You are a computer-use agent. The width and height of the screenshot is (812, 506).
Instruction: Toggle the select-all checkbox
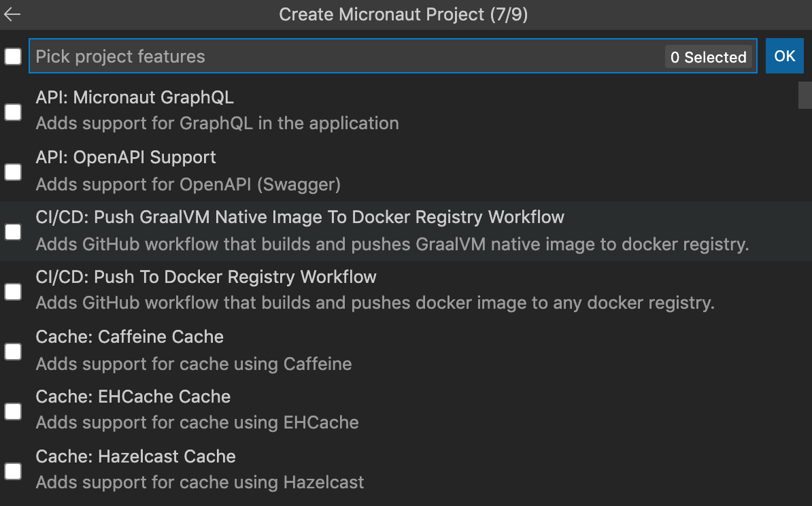pyautogui.click(x=13, y=56)
